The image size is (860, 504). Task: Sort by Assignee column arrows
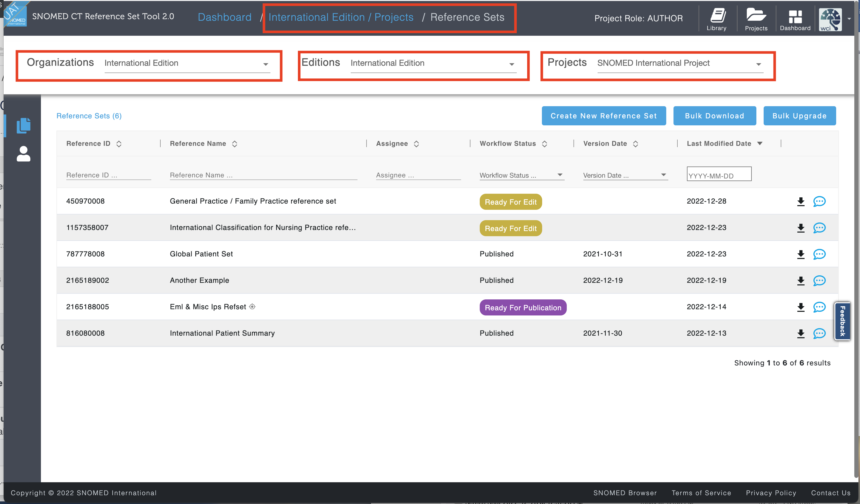point(416,144)
